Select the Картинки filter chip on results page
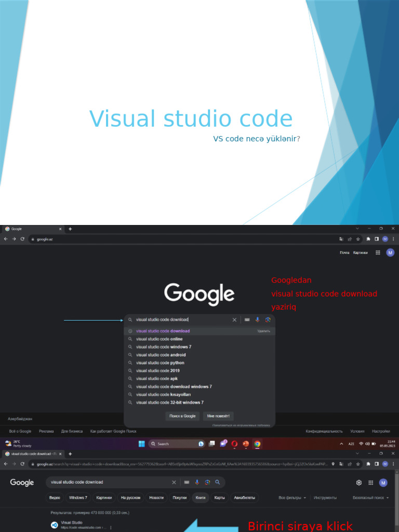 coord(104,498)
